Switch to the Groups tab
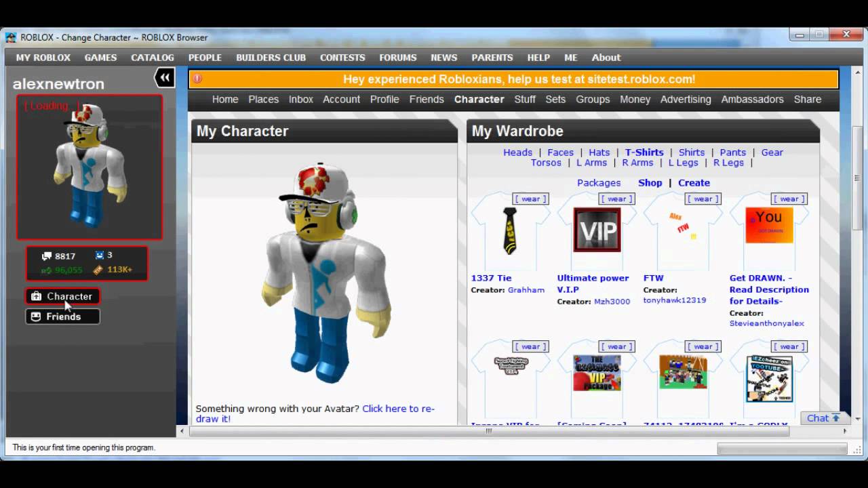868x488 pixels. tap(593, 99)
